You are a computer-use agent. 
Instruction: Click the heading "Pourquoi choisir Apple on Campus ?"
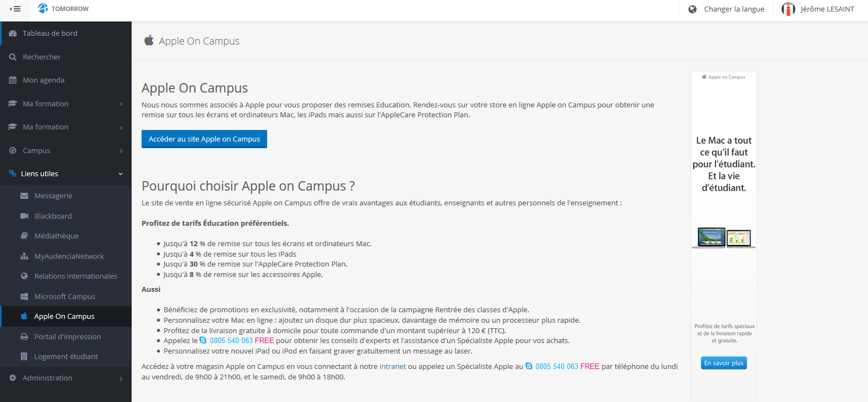[248, 186]
